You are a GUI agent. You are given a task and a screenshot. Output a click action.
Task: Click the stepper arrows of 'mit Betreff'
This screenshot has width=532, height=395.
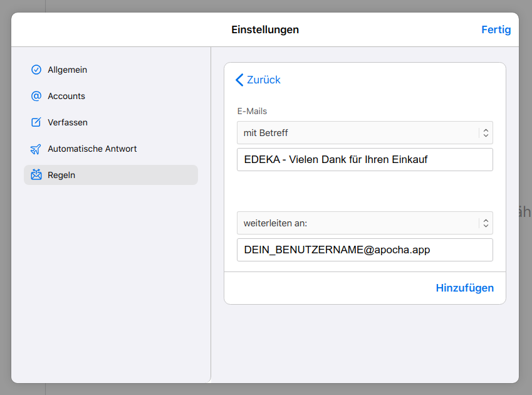(486, 133)
